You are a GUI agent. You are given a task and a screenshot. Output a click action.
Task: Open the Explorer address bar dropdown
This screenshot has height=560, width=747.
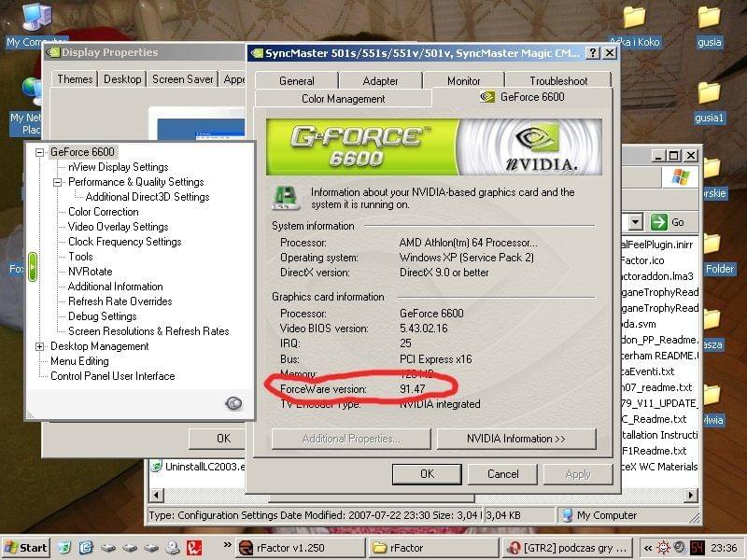(635, 222)
